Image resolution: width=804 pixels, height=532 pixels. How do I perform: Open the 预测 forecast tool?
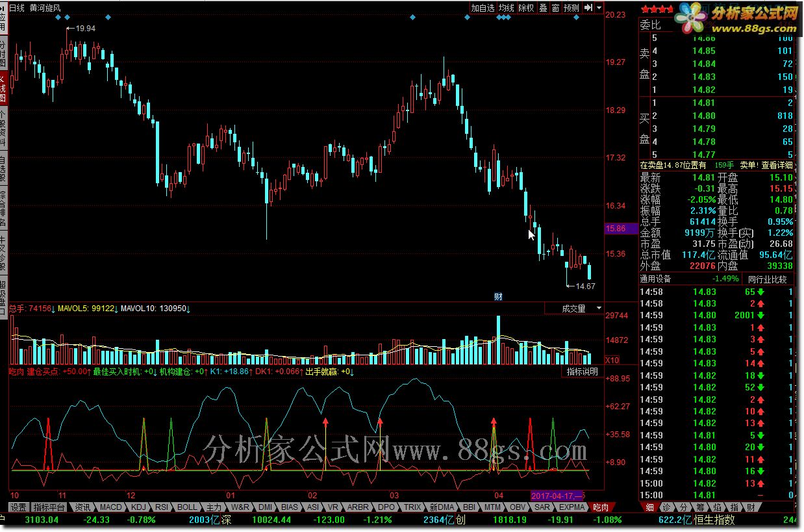coord(571,8)
